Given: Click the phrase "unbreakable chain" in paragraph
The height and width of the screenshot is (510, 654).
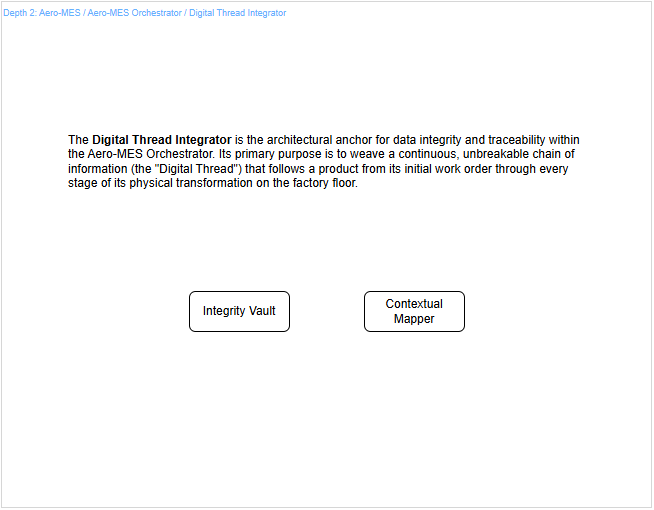Looking at the screenshot, I should click(x=510, y=155).
